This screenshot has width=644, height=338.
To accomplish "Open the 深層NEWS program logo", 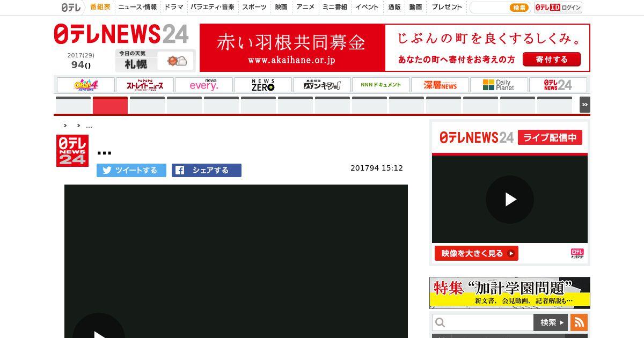I will coord(440,85).
